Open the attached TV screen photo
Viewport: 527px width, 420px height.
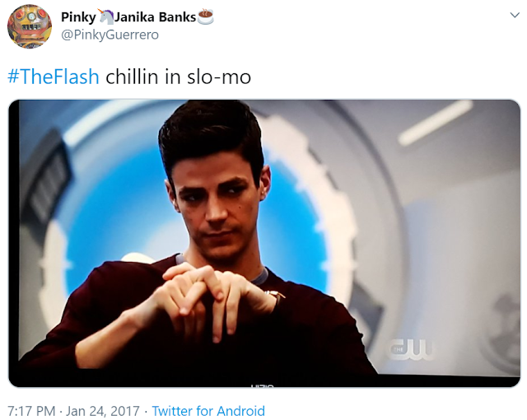(x=264, y=243)
